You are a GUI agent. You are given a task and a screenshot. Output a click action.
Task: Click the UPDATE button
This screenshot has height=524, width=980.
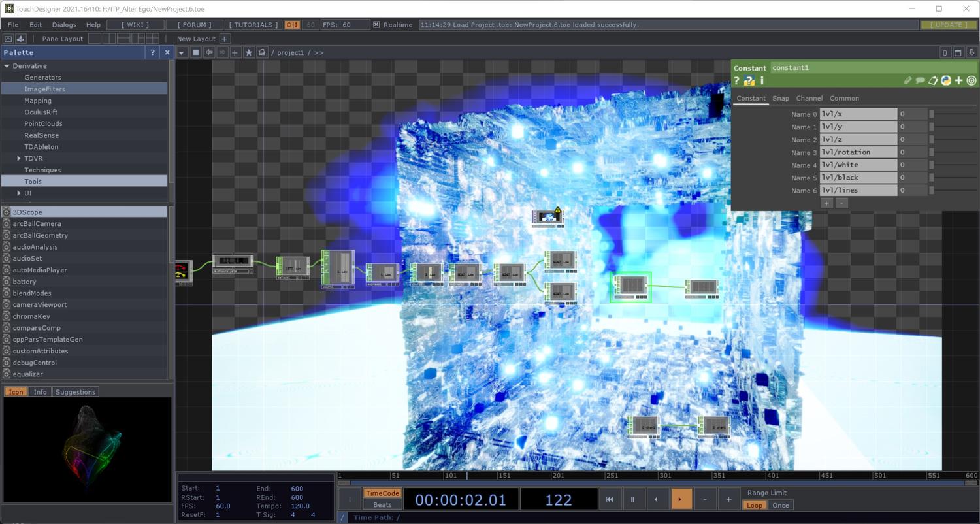pos(949,25)
